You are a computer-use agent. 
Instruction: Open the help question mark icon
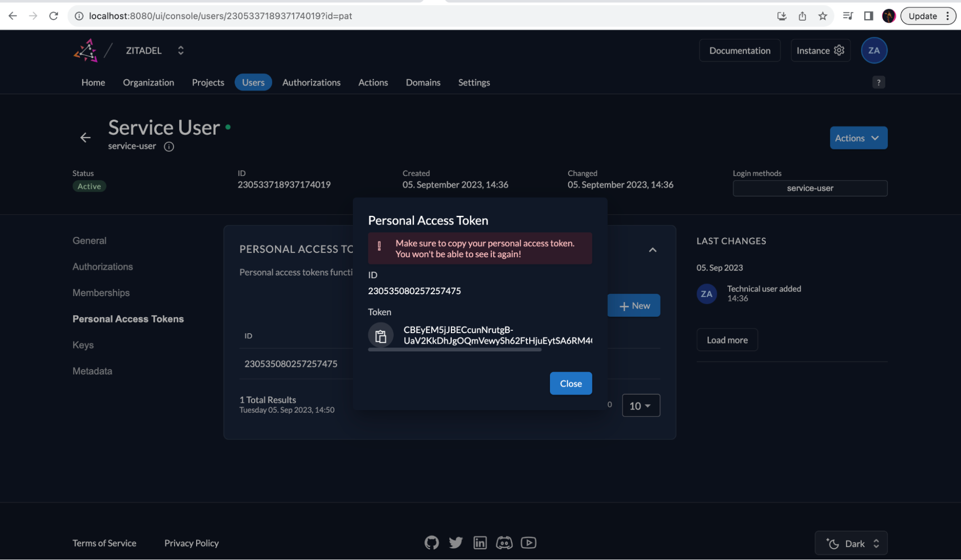tap(878, 82)
